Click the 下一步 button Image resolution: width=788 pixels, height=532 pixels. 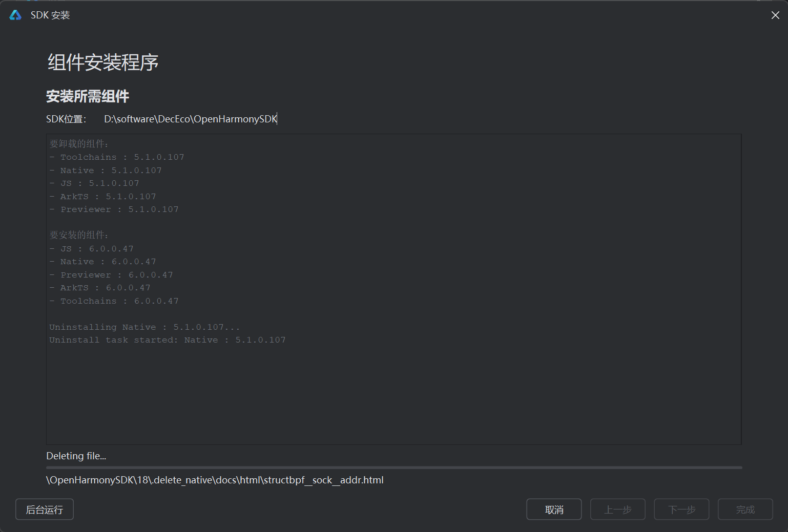coord(681,509)
